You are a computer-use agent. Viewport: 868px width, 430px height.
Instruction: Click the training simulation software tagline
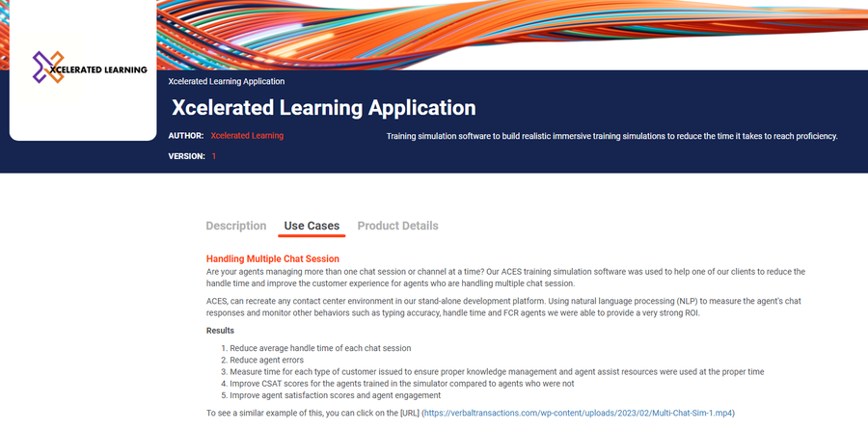click(612, 136)
